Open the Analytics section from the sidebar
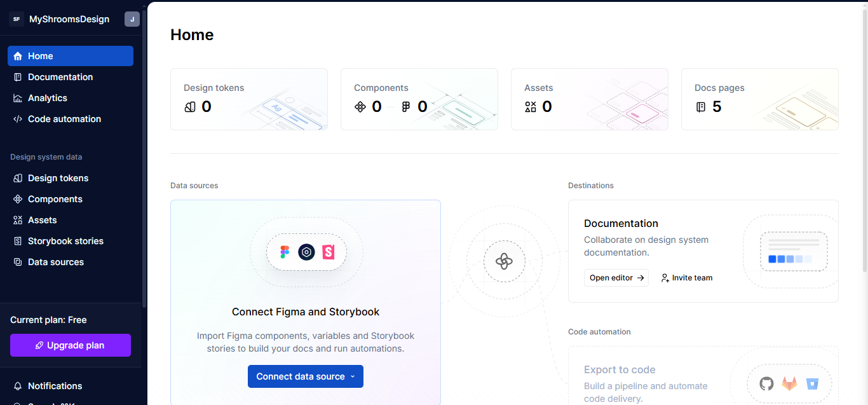868x405 pixels. (48, 98)
